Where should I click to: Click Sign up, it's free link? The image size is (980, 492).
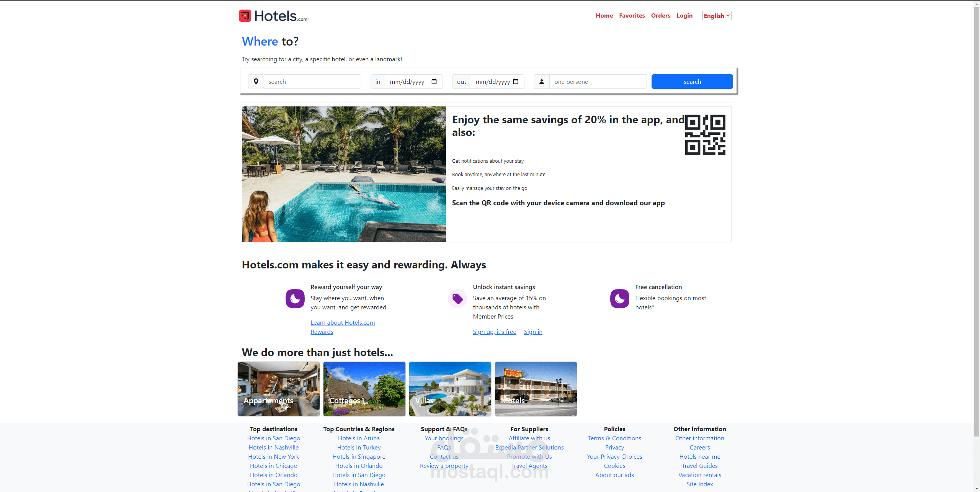click(x=494, y=331)
